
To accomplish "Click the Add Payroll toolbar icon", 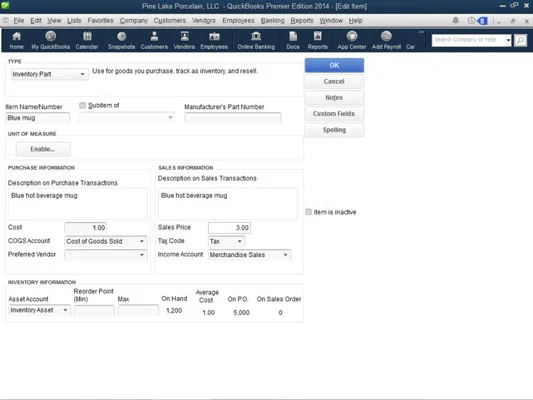I will (386, 40).
